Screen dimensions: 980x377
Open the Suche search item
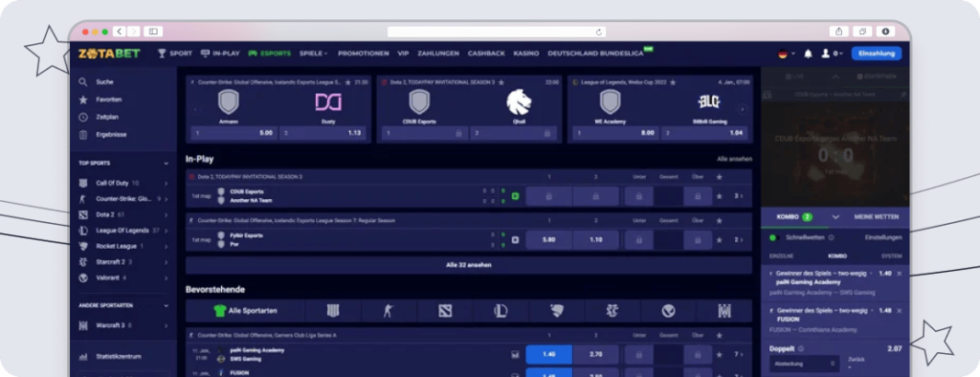tap(103, 82)
